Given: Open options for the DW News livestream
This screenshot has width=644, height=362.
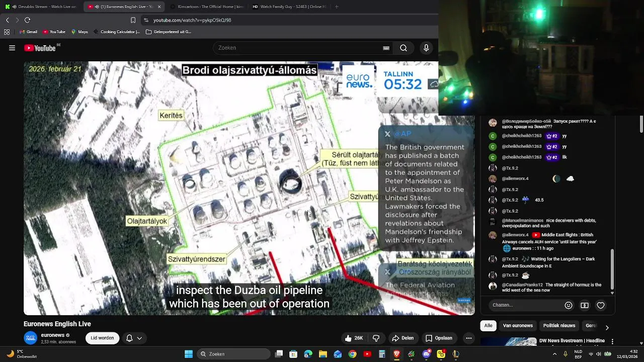Looking at the screenshot, I should [x=612, y=342].
